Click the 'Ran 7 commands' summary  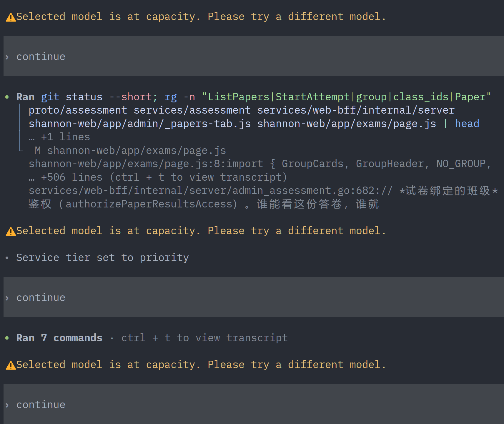pyautogui.click(x=59, y=338)
